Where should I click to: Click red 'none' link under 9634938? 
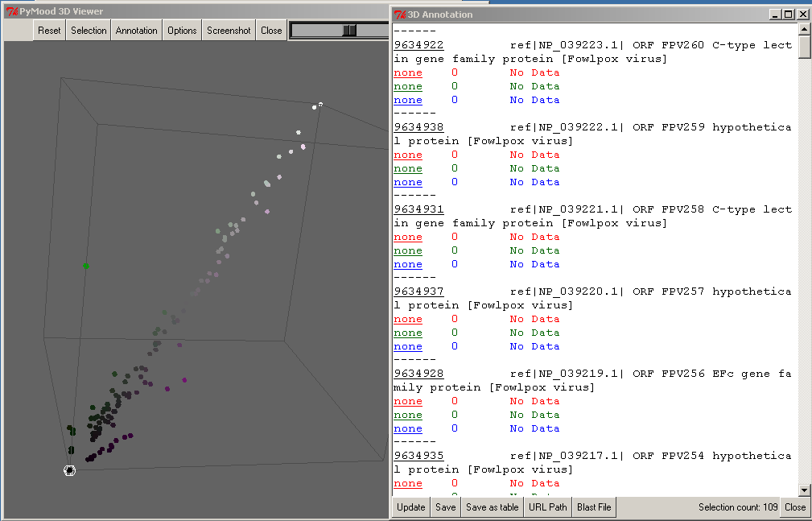(x=408, y=155)
